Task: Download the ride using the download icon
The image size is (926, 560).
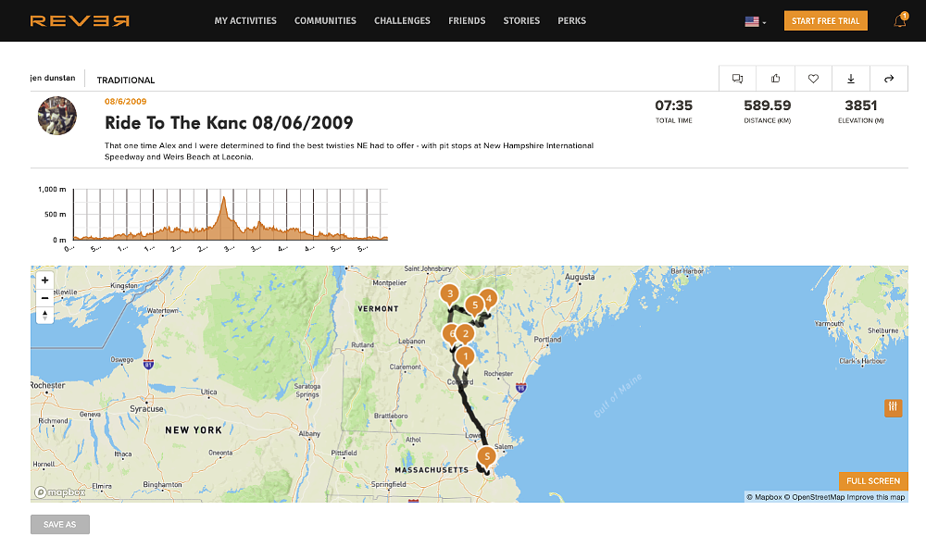Action: point(851,79)
